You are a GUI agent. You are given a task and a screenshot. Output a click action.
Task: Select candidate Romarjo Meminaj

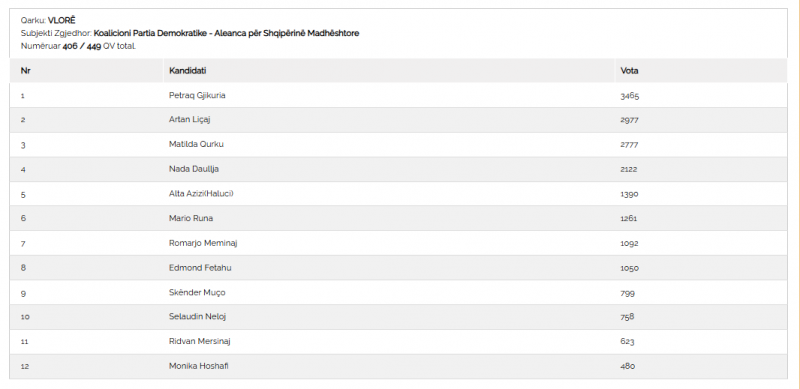203,244
